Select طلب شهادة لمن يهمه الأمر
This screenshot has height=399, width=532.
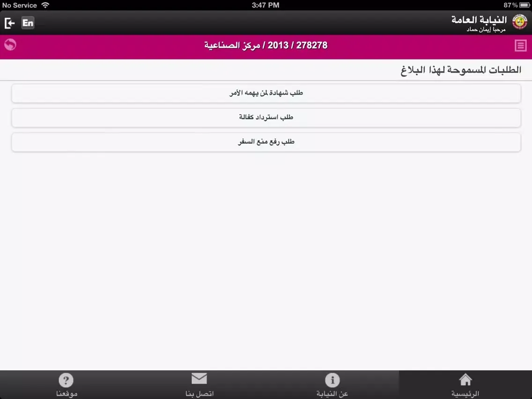pos(266,93)
